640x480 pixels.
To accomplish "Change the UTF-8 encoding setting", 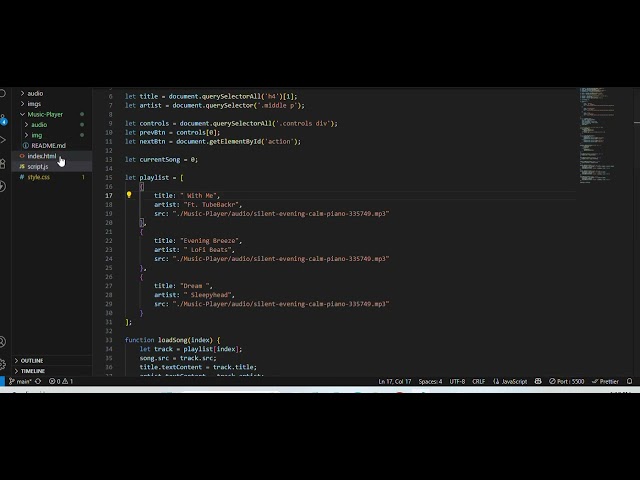I will click(x=457, y=381).
